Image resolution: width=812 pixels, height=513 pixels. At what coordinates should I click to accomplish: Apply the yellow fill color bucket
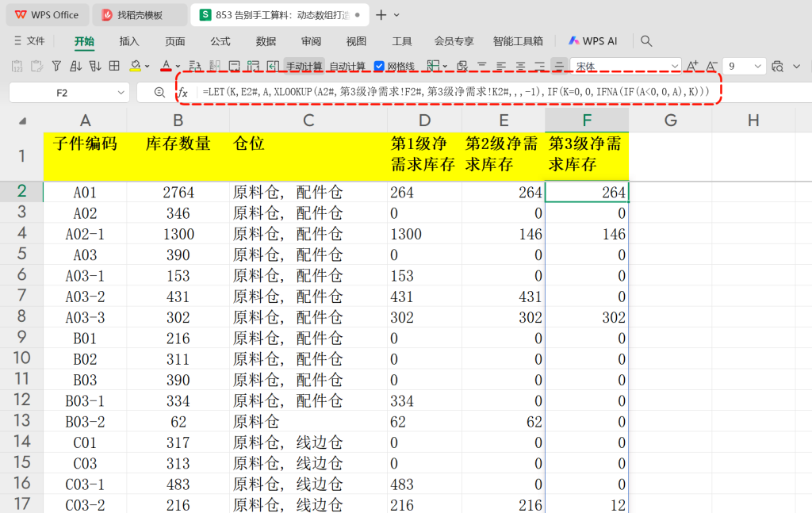[x=135, y=66]
